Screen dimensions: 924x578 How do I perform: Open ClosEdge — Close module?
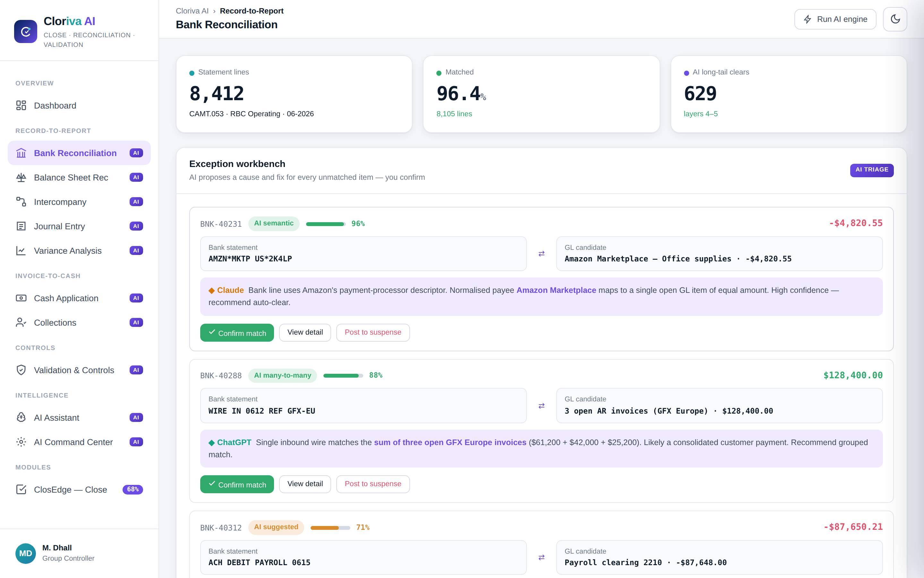(79, 489)
